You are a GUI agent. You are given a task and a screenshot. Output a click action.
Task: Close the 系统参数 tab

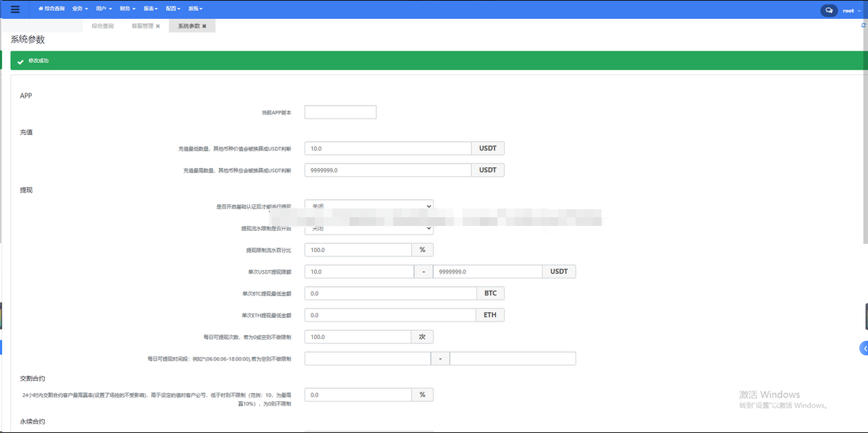(204, 26)
